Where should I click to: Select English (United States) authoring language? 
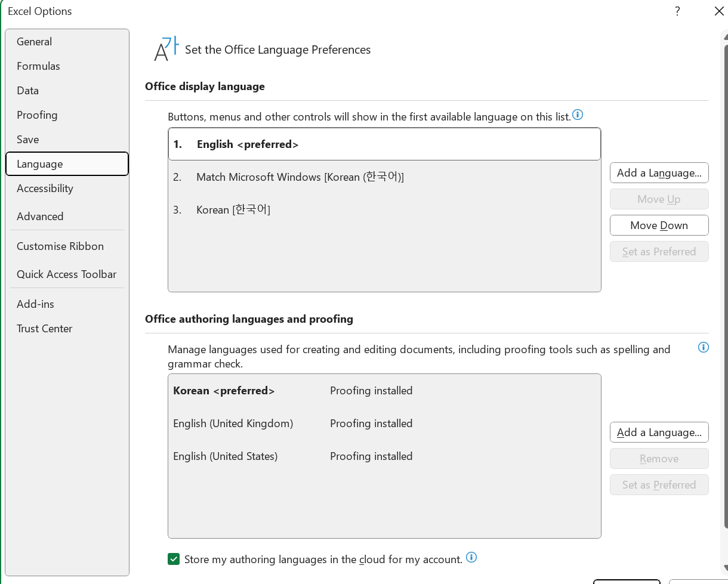pos(384,456)
